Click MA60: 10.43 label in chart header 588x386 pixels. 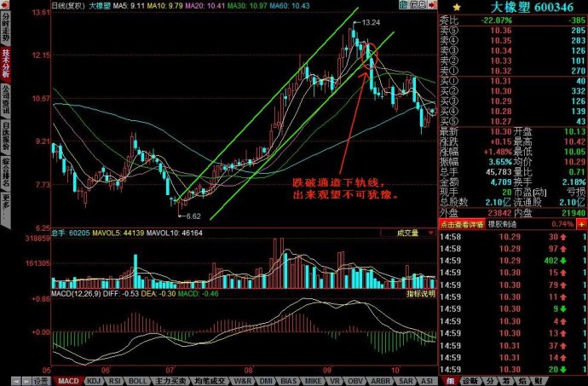pyautogui.click(x=290, y=6)
